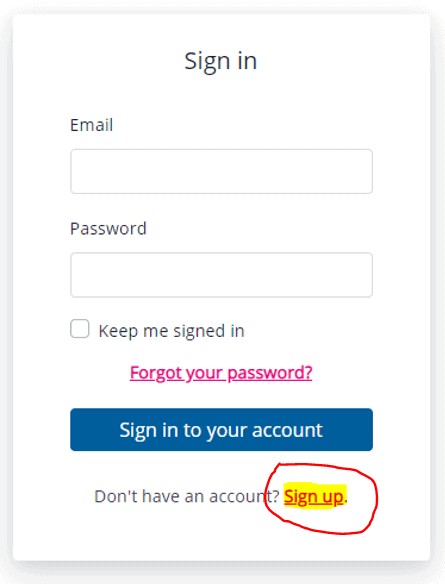
Task: Create a new account via Sign up
Action: (314, 496)
